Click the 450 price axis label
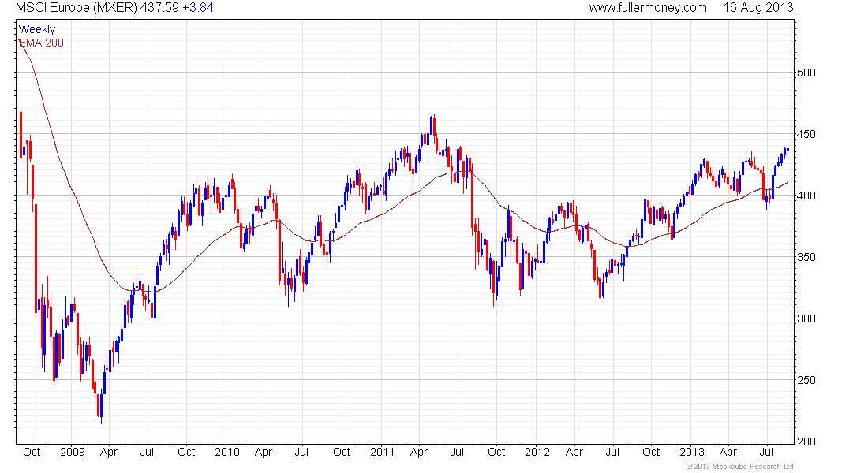 (806, 135)
